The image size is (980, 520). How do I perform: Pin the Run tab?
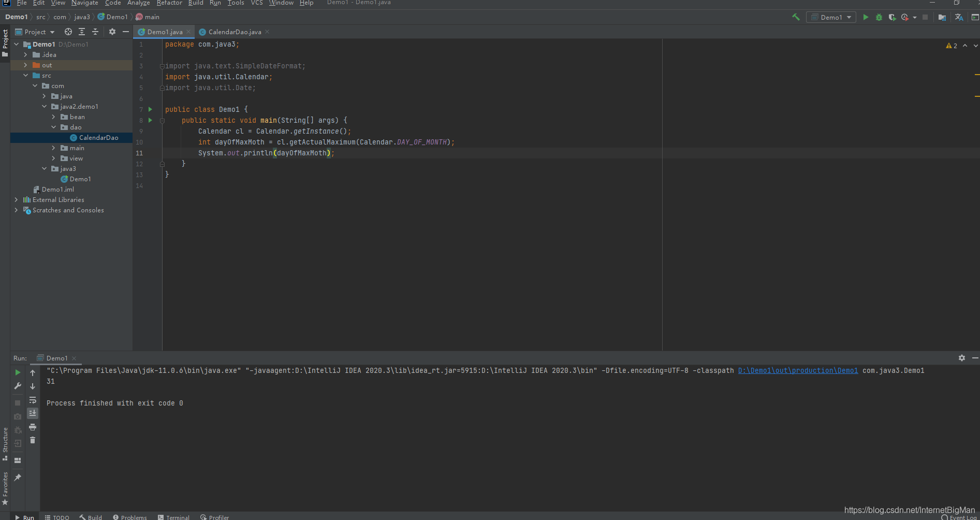[18, 478]
